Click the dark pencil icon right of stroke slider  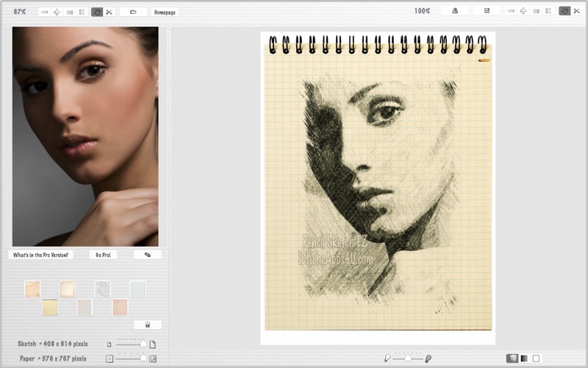click(428, 358)
